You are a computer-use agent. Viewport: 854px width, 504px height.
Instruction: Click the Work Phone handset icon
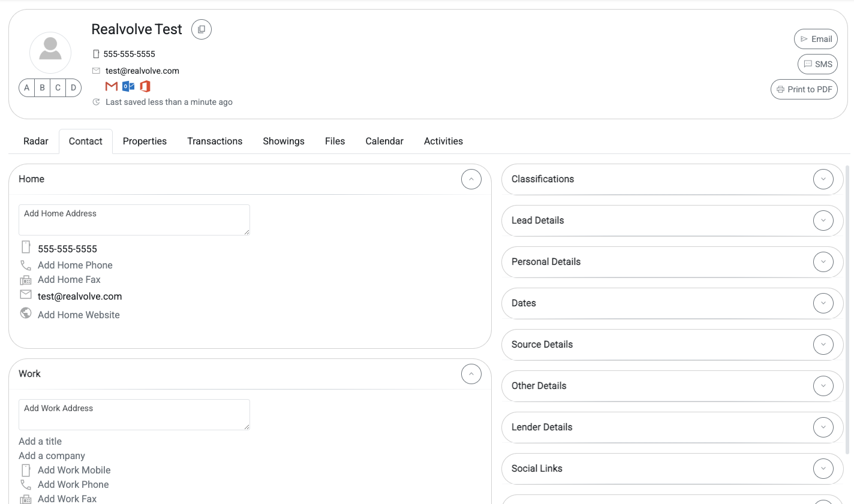[x=26, y=484]
